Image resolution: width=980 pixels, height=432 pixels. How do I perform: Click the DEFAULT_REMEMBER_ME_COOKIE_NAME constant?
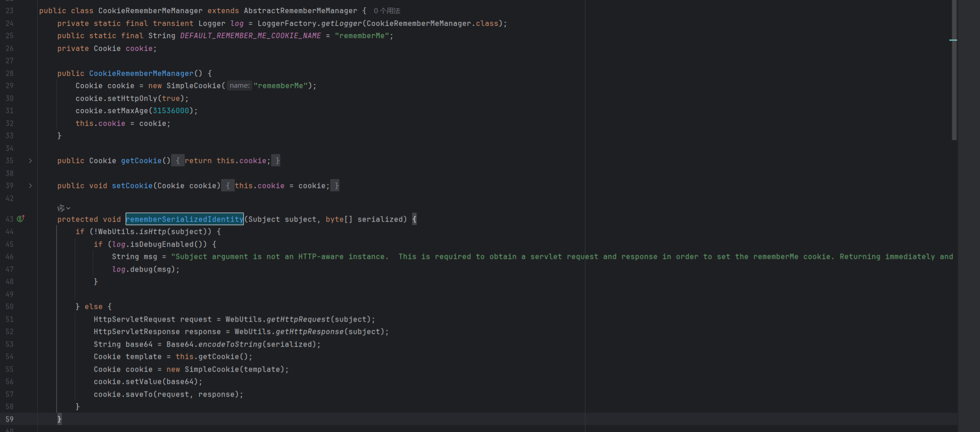point(250,36)
